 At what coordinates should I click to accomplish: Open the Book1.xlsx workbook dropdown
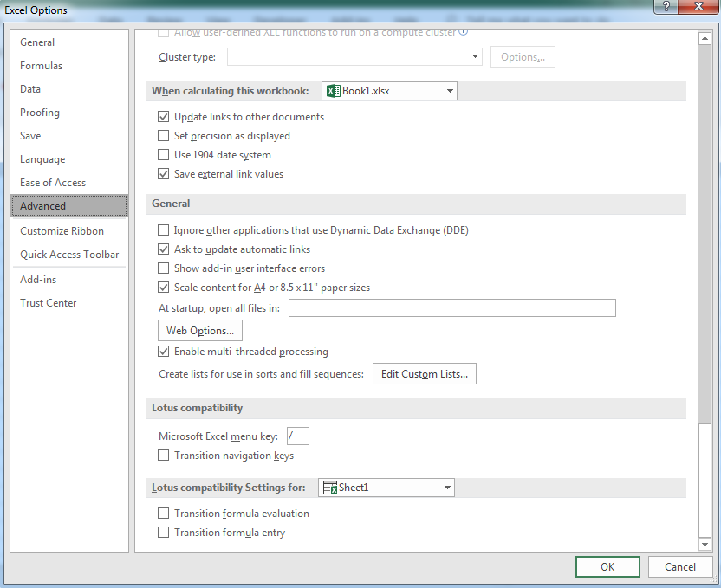coord(450,91)
